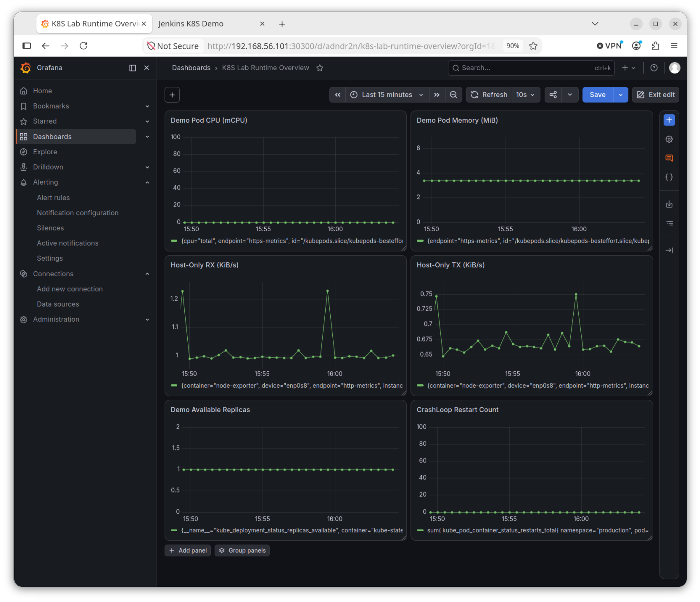Click the Grafana logo in sidebar header
The image size is (700, 602).
click(26, 68)
